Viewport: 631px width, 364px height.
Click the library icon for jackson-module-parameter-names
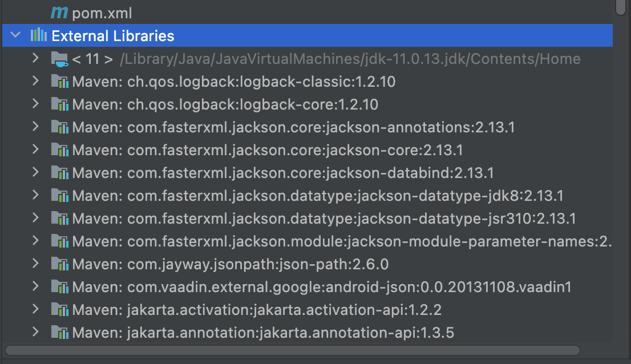point(59,241)
